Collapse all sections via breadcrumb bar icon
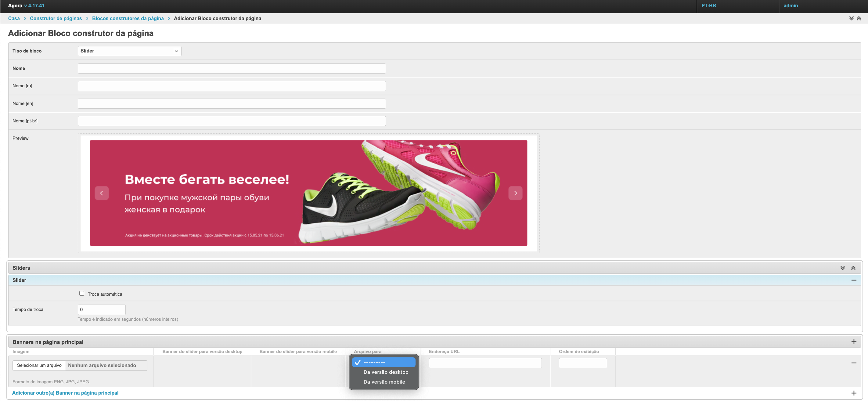868x401 pixels. 859,19
